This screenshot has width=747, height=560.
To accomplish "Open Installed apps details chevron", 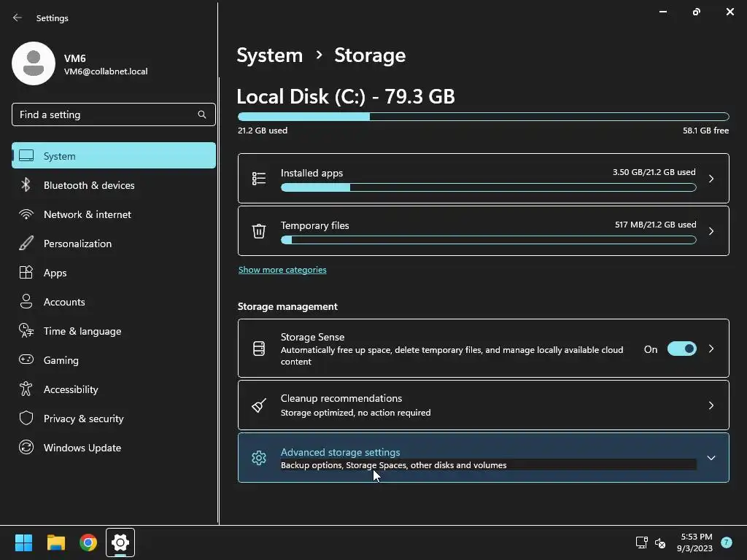I will pyautogui.click(x=711, y=179).
